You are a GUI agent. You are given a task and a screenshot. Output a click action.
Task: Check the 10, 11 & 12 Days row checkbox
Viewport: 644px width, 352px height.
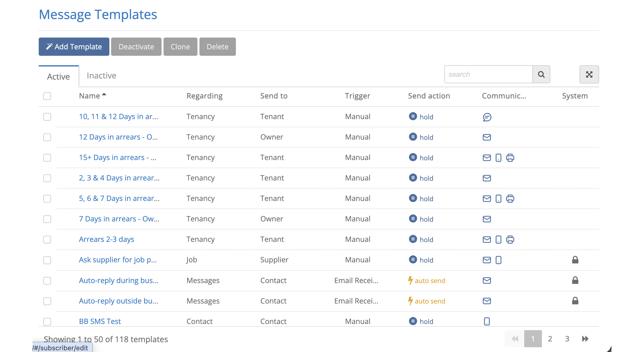coord(47,117)
